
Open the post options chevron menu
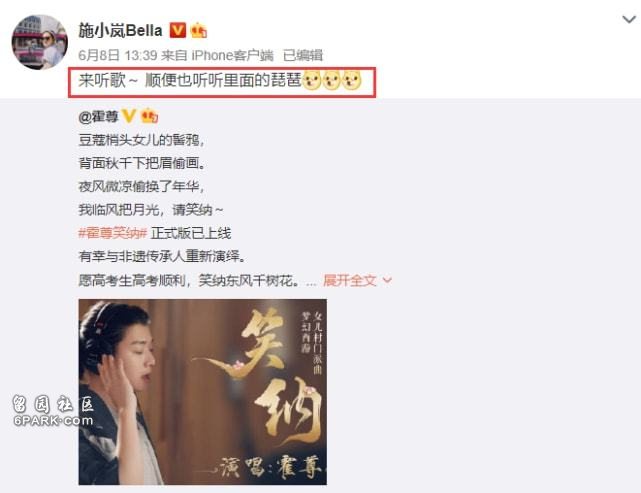click(x=629, y=19)
